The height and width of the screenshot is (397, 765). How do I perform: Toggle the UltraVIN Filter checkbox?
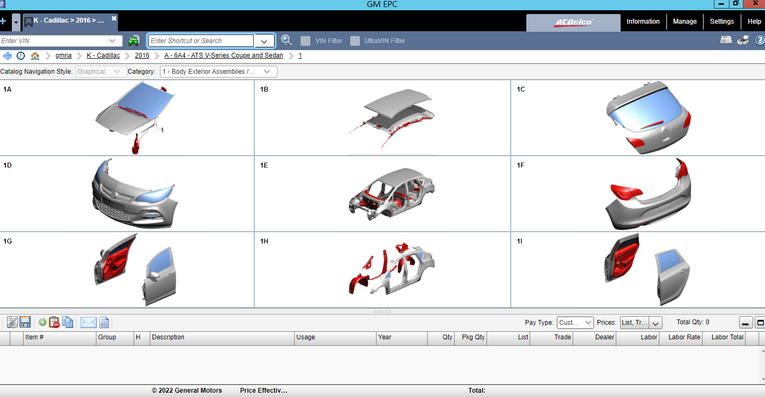355,41
